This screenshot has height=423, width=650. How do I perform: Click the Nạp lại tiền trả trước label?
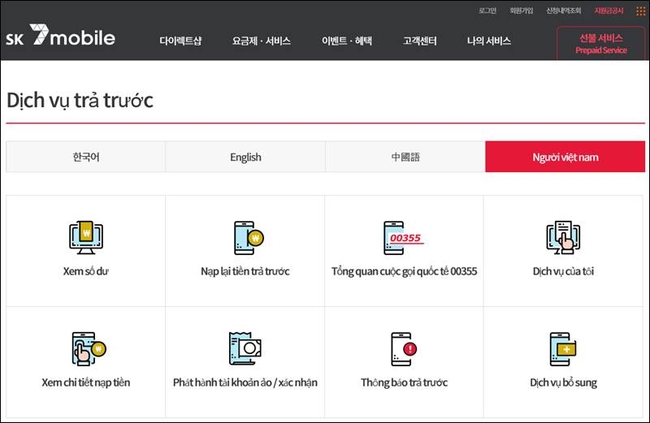pos(245,271)
